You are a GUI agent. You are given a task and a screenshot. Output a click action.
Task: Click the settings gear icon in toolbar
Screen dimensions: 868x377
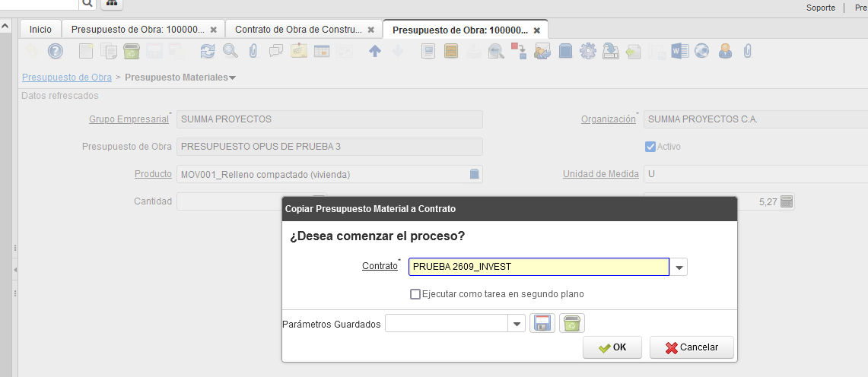(587, 51)
